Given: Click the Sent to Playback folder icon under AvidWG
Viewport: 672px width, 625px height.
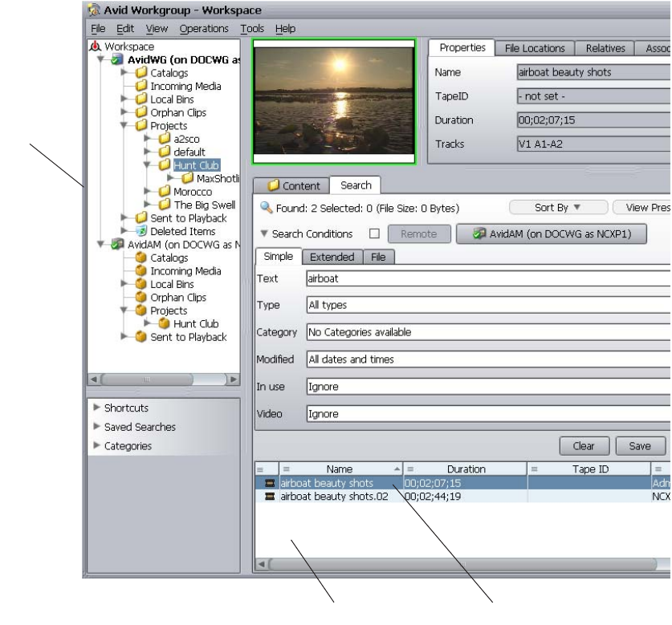Looking at the screenshot, I should (x=141, y=217).
